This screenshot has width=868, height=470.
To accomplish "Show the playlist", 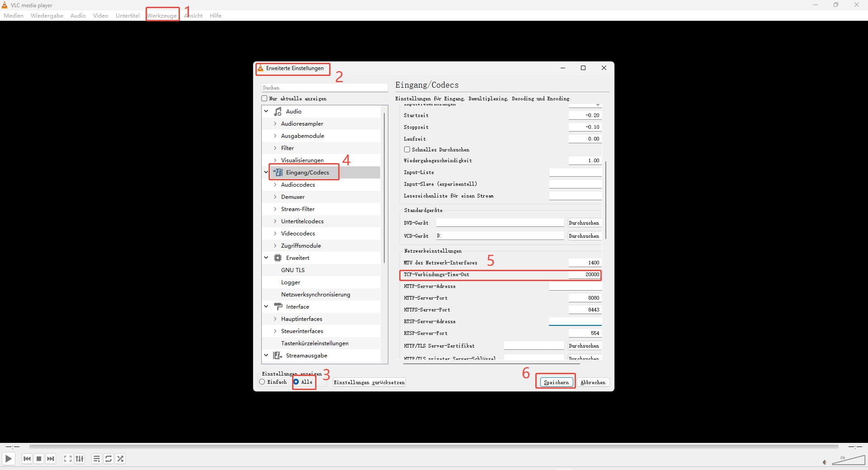I will click(97, 459).
